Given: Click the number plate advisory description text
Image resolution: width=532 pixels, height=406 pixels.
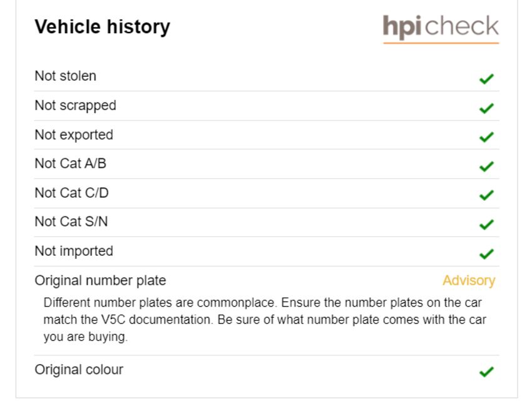Looking at the screenshot, I should click(x=265, y=320).
